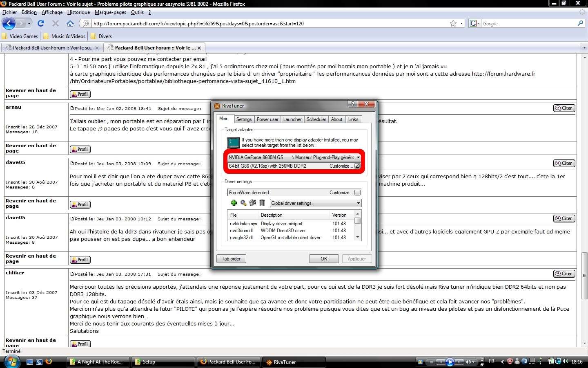Select the nvlddmkm.sys row in file list
The width and height of the screenshot is (588, 368).
291,224
